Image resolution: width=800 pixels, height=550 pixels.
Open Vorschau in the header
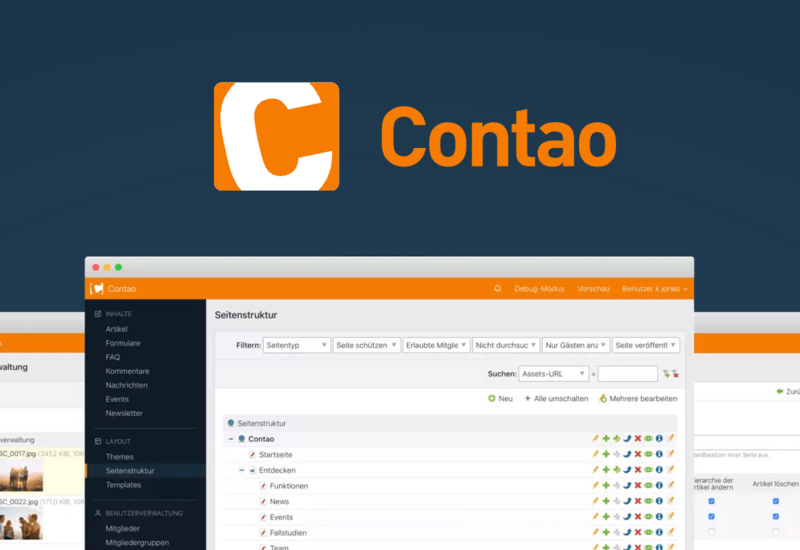[x=593, y=289]
